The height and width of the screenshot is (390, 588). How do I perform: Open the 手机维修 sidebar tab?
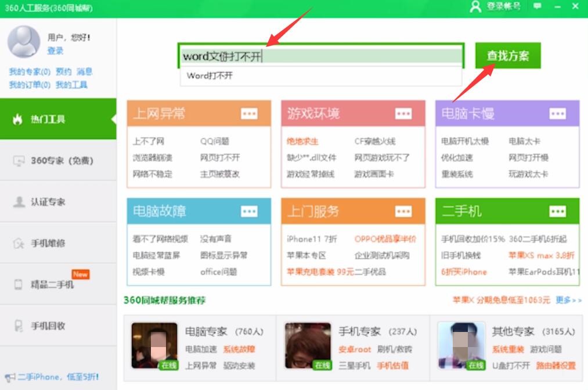click(x=58, y=243)
